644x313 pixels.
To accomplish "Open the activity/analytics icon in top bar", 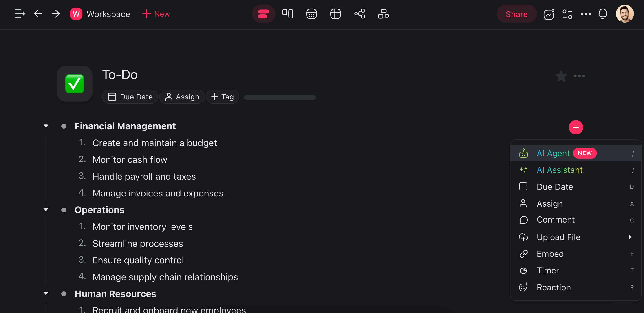I will tap(549, 15).
